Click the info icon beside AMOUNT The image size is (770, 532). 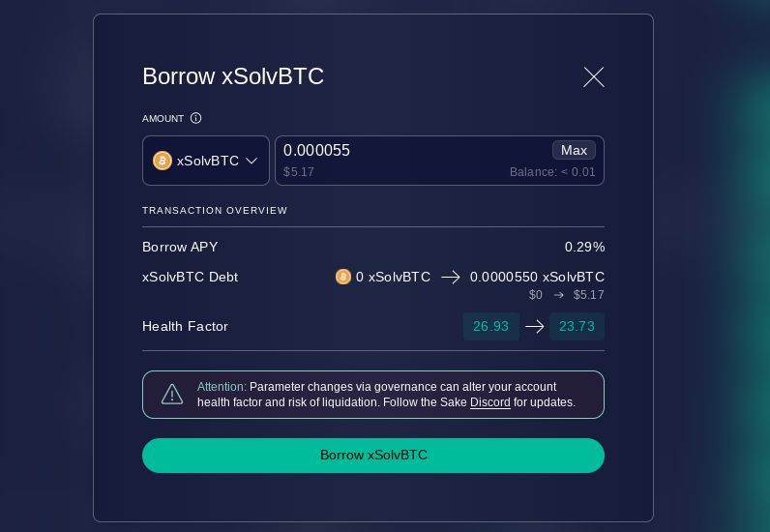196,118
